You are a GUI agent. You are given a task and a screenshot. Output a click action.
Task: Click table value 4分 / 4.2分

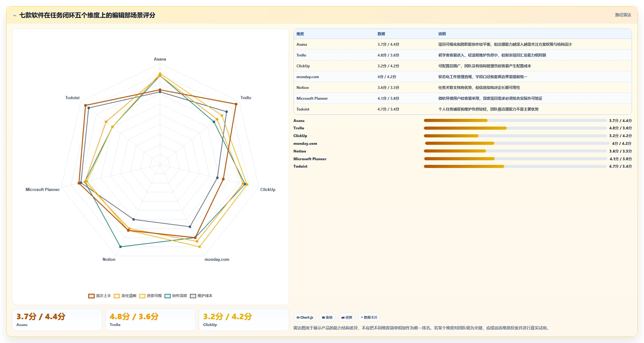tap(387, 77)
